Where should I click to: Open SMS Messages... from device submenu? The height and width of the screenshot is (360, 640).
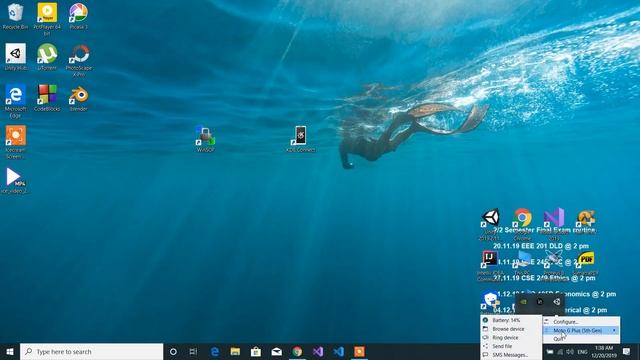[x=511, y=355]
